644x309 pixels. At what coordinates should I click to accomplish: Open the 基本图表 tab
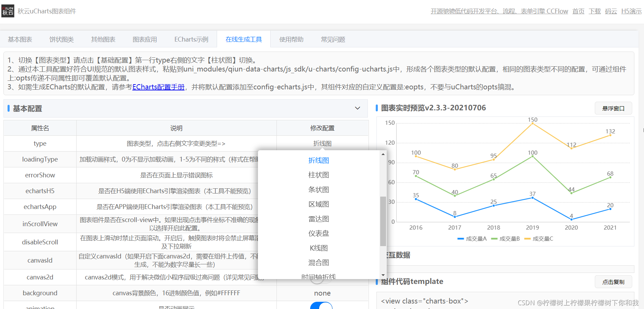[x=20, y=40]
